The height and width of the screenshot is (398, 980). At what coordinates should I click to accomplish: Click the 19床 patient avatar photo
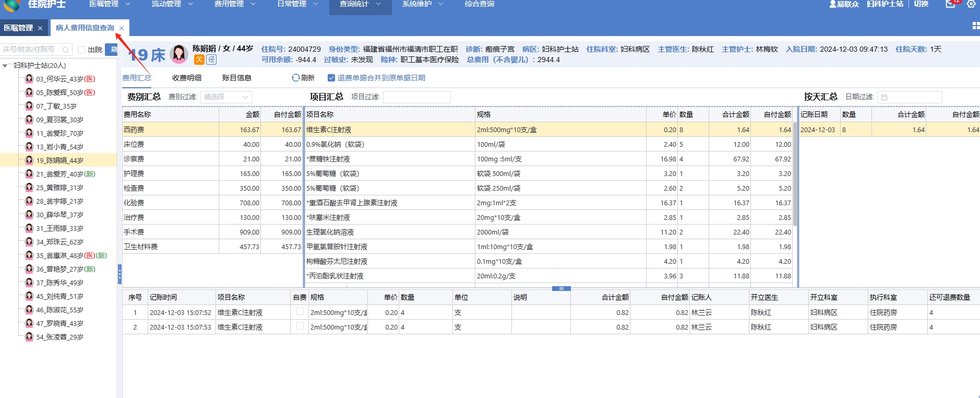pos(179,54)
